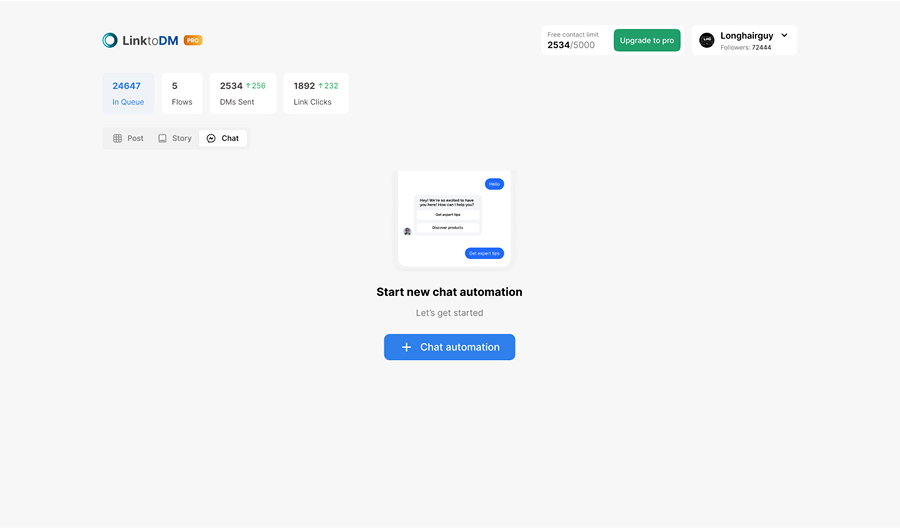This screenshot has width=900, height=528.
Task: Expand the account chevron dropdown
Action: pyautogui.click(x=784, y=35)
